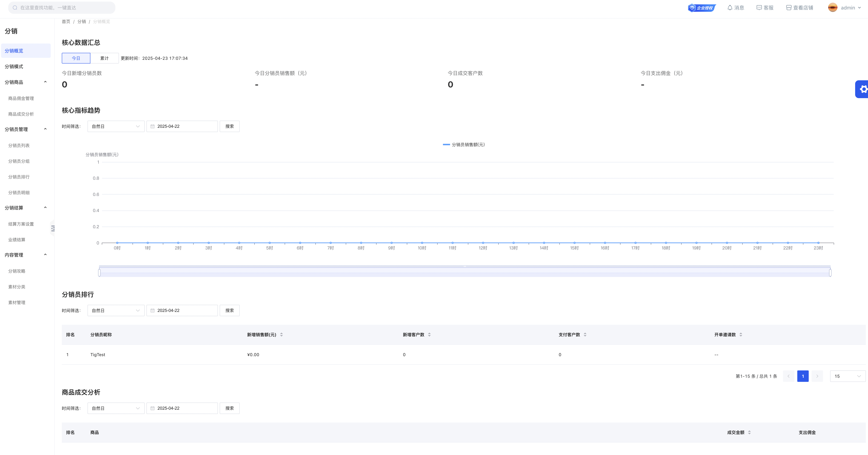Image resolution: width=868 pixels, height=455 pixels.
Task: Select the 今日 data tab
Action: pyautogui.click(x=76, y=58)
